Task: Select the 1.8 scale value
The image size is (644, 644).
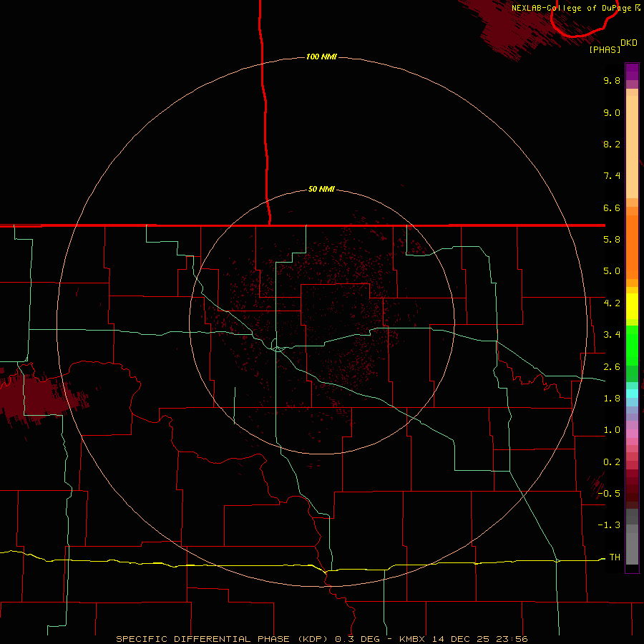Action: coord(612,399)
